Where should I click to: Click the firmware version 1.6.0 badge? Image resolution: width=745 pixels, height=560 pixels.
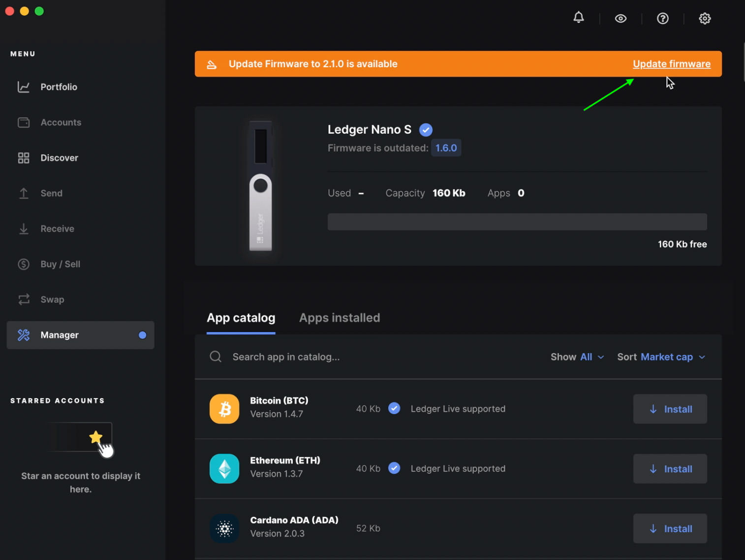tap(446, 148)
